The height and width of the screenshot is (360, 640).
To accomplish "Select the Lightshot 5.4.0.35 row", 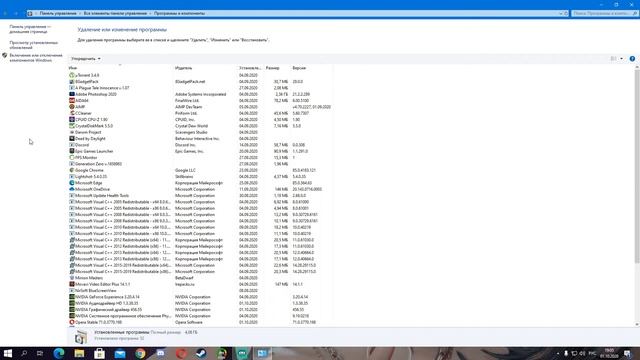I will pyautogui.click(x=200, y=176).
